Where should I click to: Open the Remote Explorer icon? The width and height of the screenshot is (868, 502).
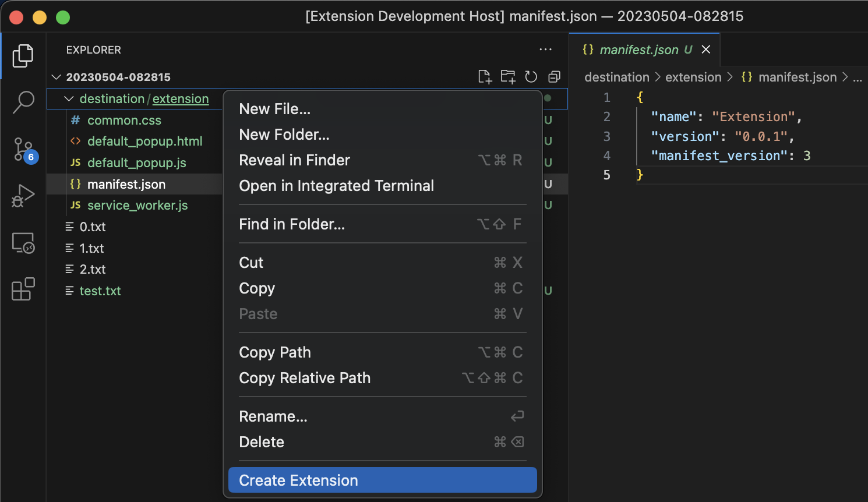coord(23,243)
